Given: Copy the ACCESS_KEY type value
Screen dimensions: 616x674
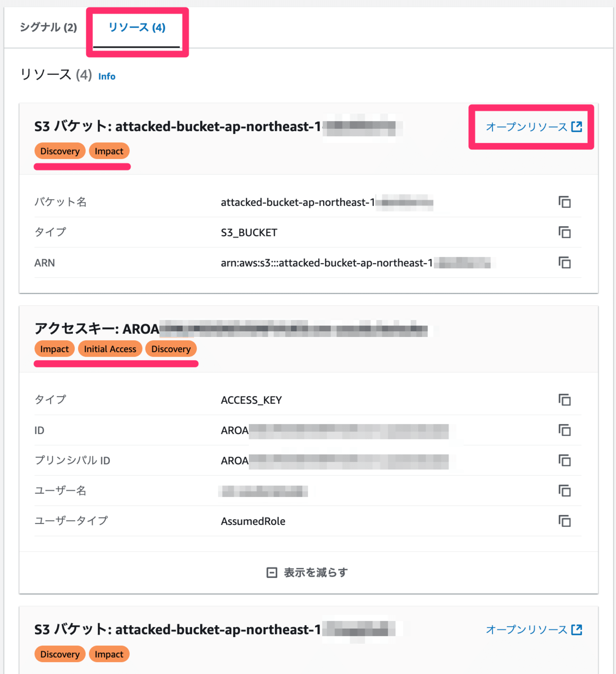Looking at the screenshot, I should (564, 400).
